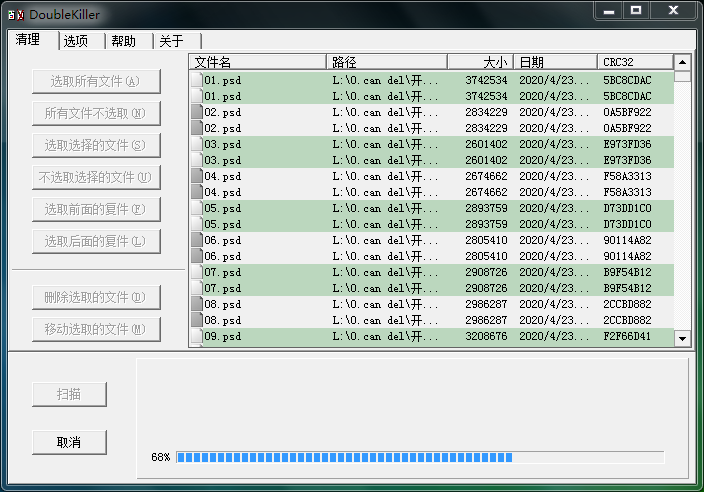The image size is (704, 492).
Task: Click the 所有文件不选取 (N) button
Action: click(96, 113)
